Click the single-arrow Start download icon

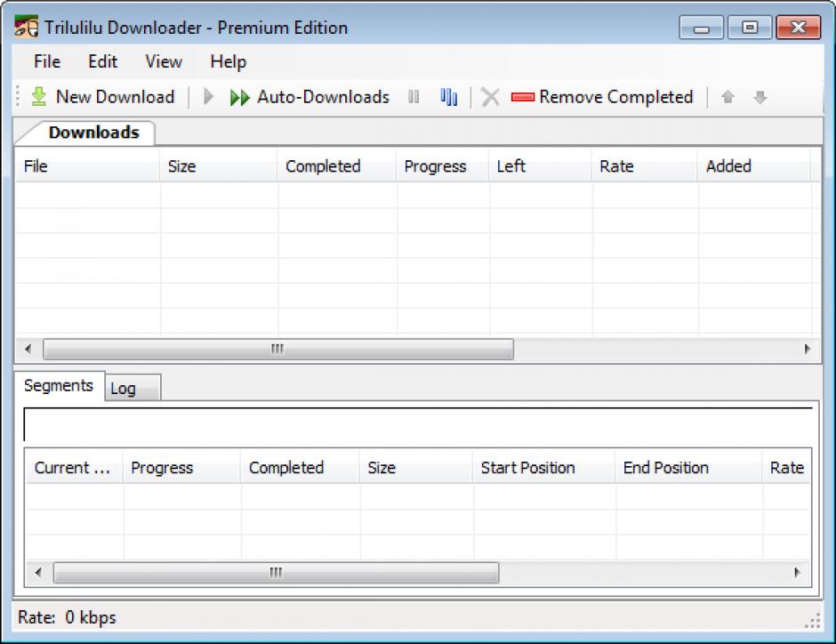point(208,97)
